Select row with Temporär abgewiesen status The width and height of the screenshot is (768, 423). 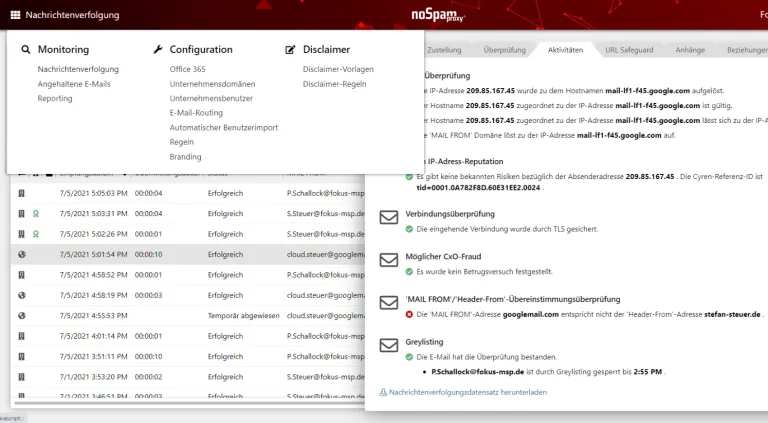[x=188, y=316]
